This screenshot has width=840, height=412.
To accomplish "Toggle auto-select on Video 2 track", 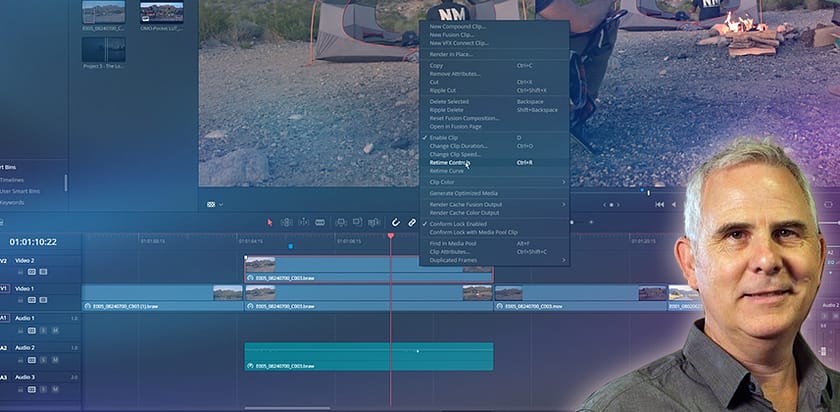I will (x=32, y=272).
